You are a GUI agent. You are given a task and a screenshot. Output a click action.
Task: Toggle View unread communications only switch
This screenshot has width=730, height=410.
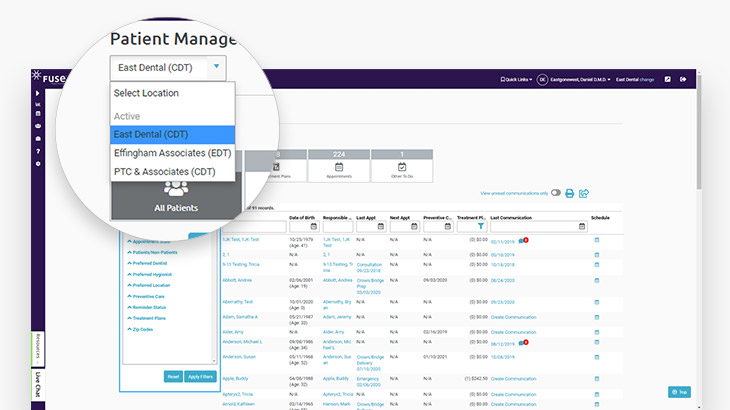pyautogui.click(x=556, y=193)
